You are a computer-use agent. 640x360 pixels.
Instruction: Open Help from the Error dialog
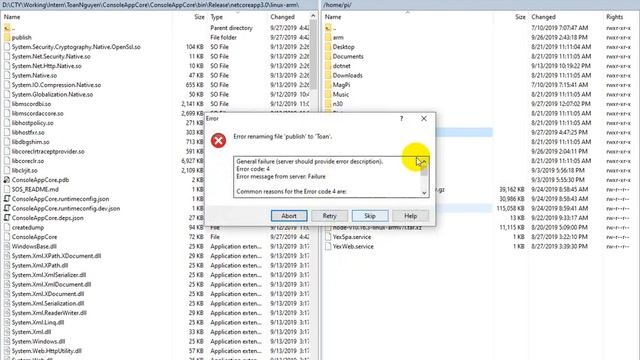click(410, 216)
